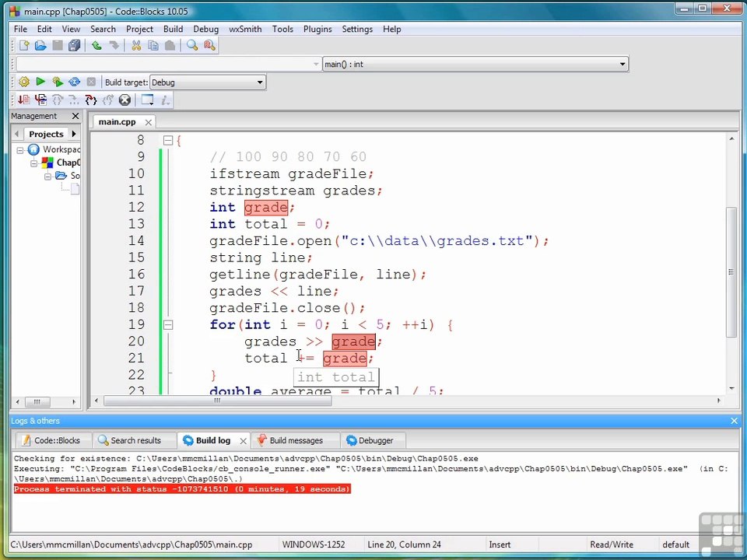
Task: Click the Step into debugger icon
Action: 91,100
